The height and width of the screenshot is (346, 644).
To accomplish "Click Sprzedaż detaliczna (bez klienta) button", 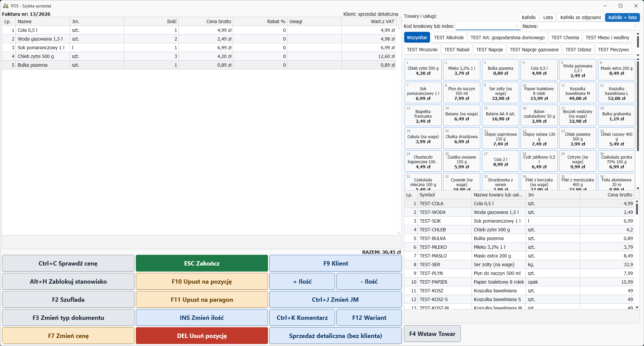I will click(x=335, y=336).
